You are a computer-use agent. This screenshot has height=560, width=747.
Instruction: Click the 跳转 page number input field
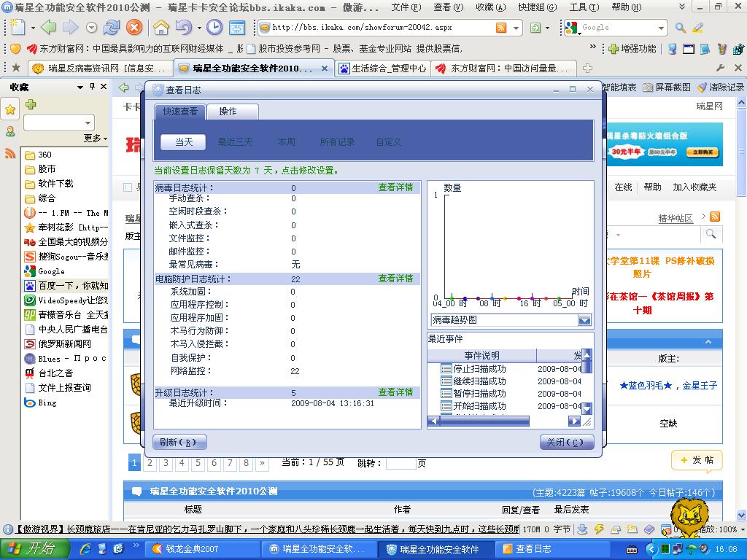click(400, 463)
